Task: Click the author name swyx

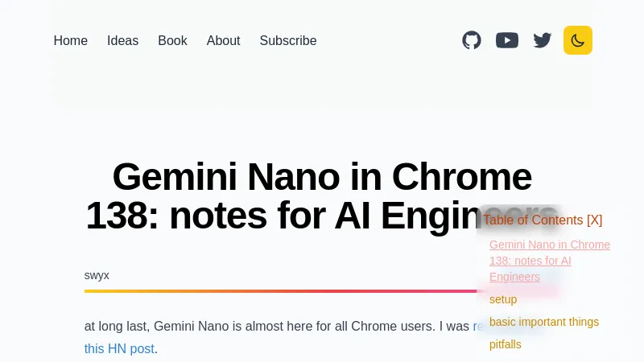Action: pyautogui.click(x=97, y=275)
